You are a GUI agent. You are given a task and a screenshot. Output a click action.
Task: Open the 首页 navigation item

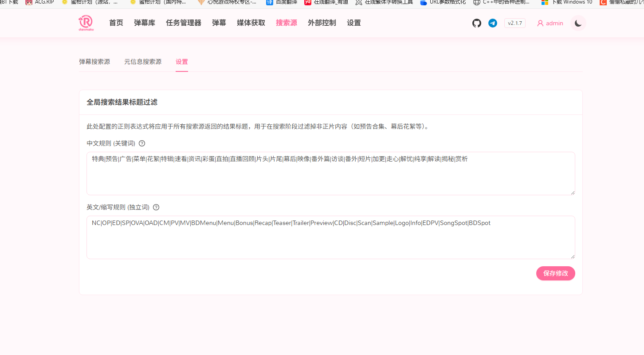pyautogui.click(x=116, y=23)
